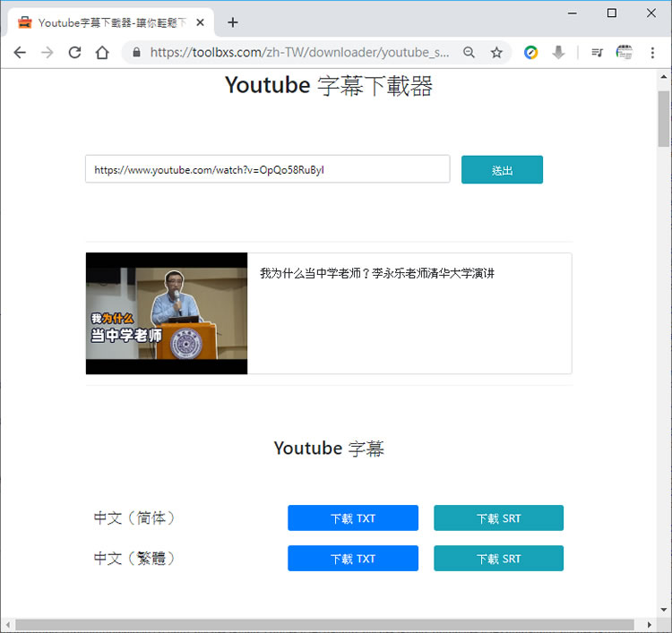Open the Chrome three-dot menu
This screenshot has height=633, width=672.
tap(652, 52)
